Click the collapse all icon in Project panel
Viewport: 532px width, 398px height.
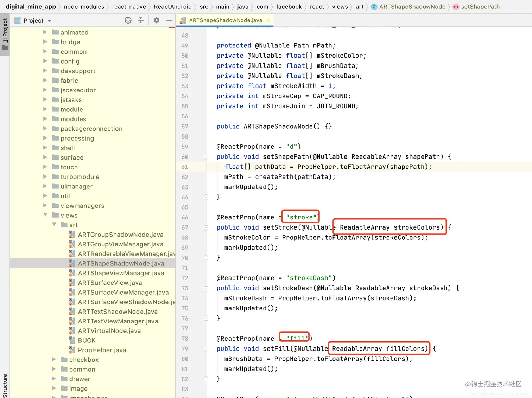point(141,20)
